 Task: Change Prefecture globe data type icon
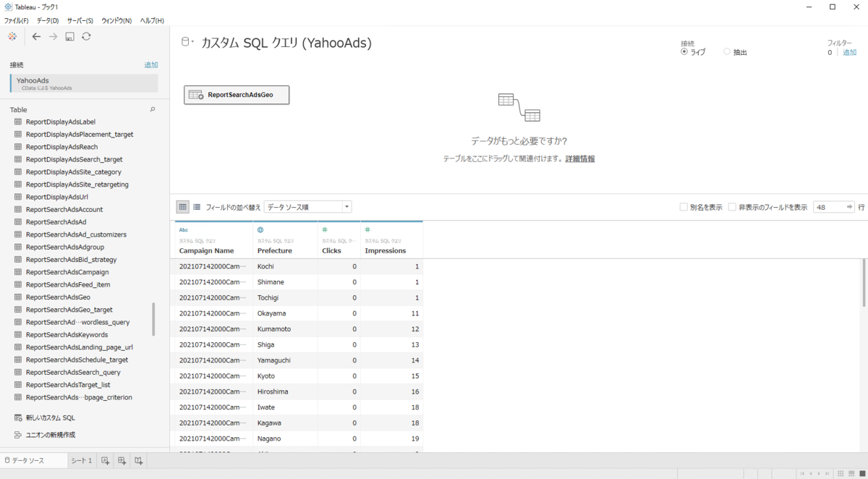pyautogui.click(x=260, y=229)
